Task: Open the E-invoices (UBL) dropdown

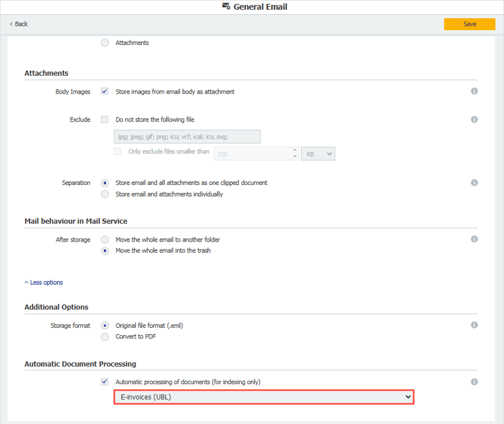Action: coord(263,397)
